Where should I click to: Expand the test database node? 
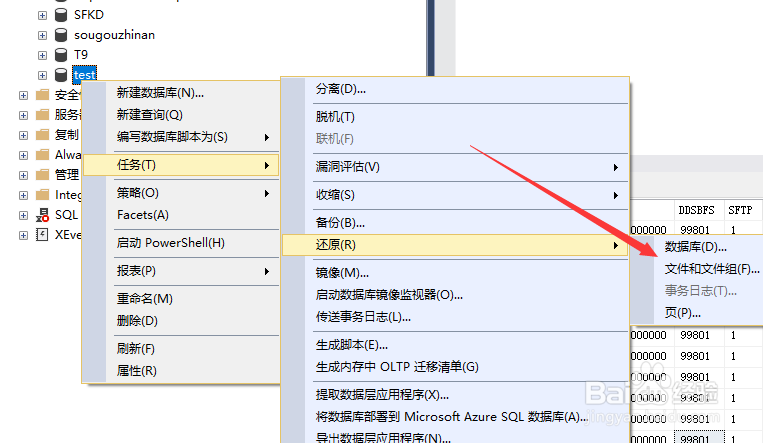(x=42, y=75)
